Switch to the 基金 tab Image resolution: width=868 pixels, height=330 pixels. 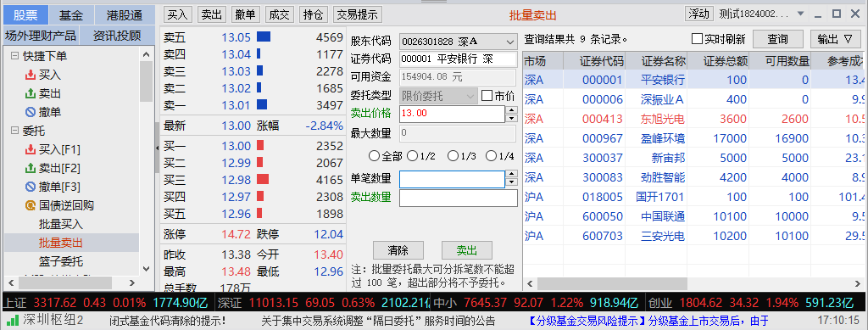point(71,15)
